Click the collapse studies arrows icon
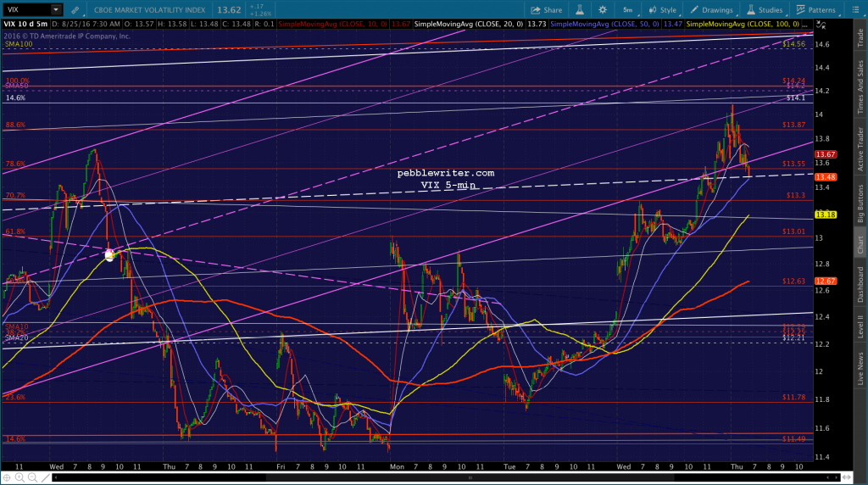 (821, 25)
